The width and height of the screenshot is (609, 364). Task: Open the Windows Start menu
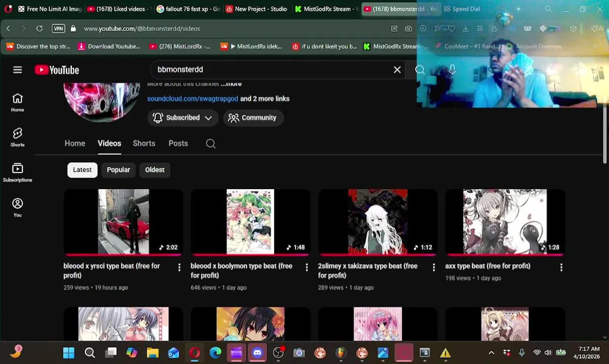coord(69,352)
